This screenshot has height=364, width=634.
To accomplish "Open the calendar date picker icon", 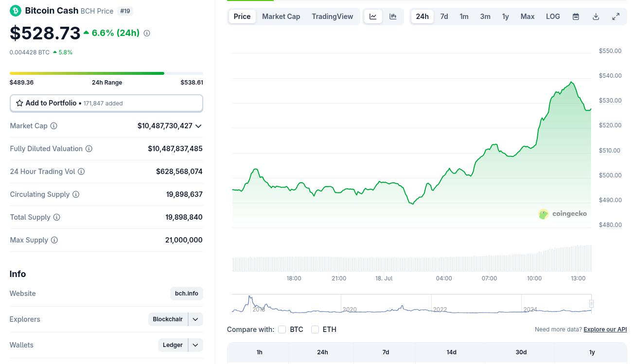I will tap(576, 17).
